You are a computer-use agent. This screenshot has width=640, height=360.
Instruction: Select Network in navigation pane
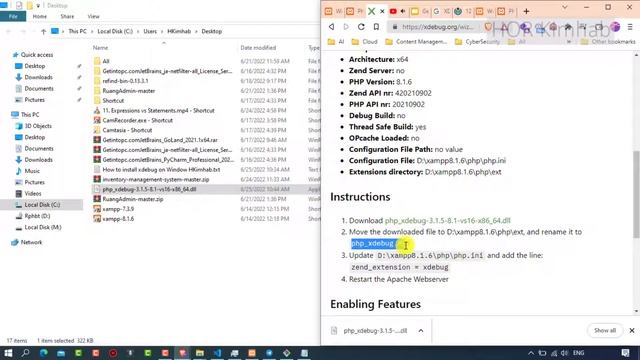click(31, 242)
